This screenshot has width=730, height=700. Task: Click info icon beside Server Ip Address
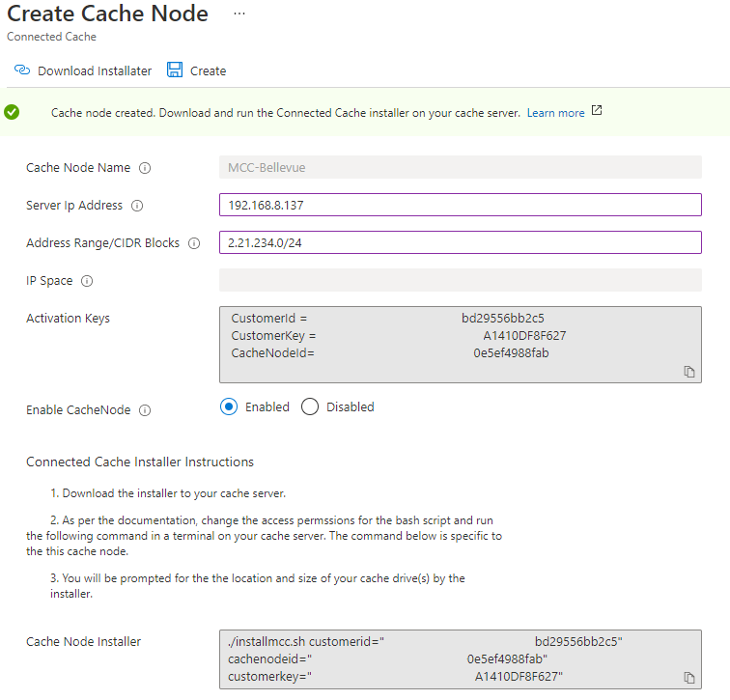(137, 206)
